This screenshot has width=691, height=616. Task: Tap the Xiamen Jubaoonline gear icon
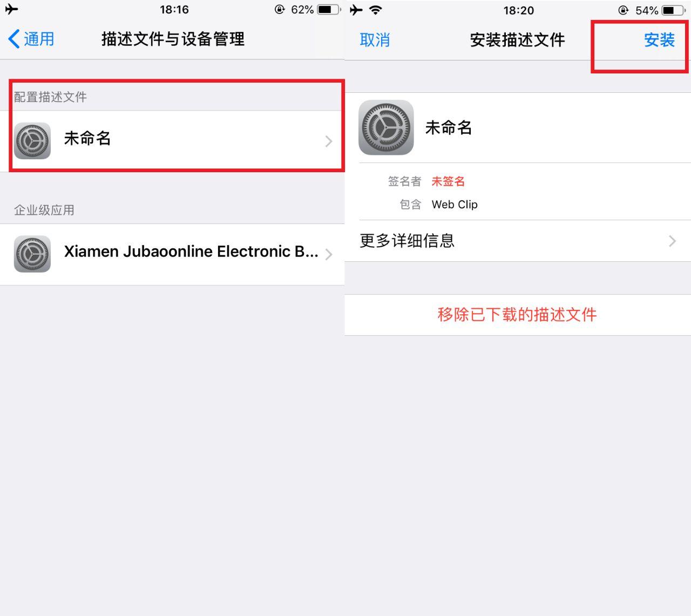coord(32,254)
